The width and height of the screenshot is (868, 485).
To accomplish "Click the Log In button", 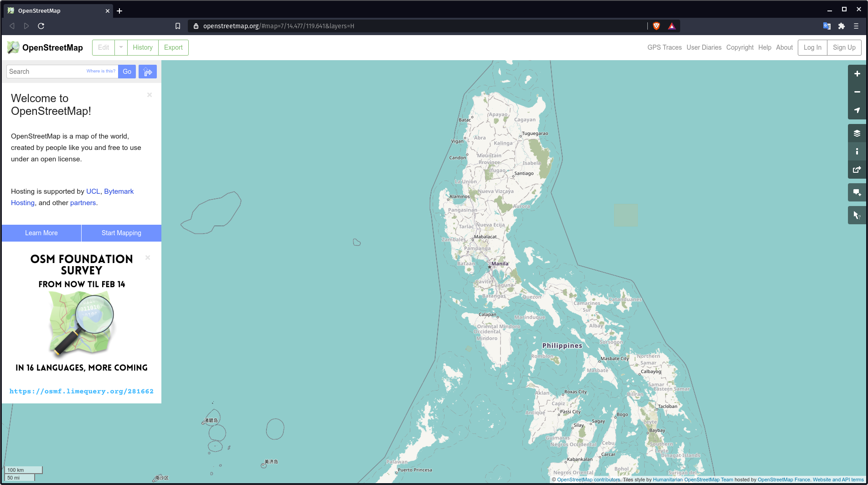I will (812, 47).
